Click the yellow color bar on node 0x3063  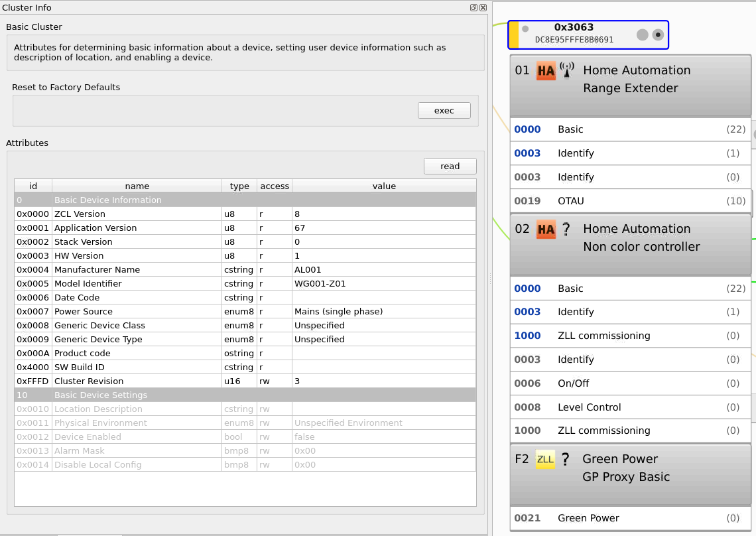pyautogui.click(x=513, y=33)
